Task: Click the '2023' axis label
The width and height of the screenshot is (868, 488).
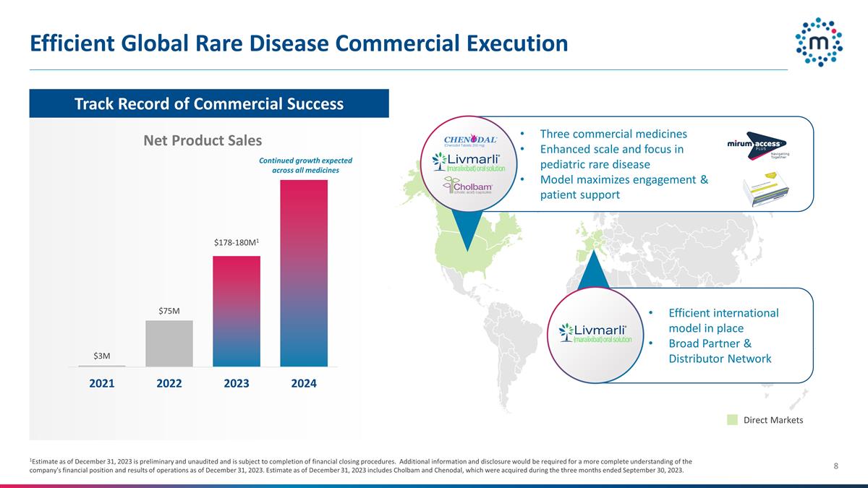Action: pyautogui.click(x=237, y=383)
